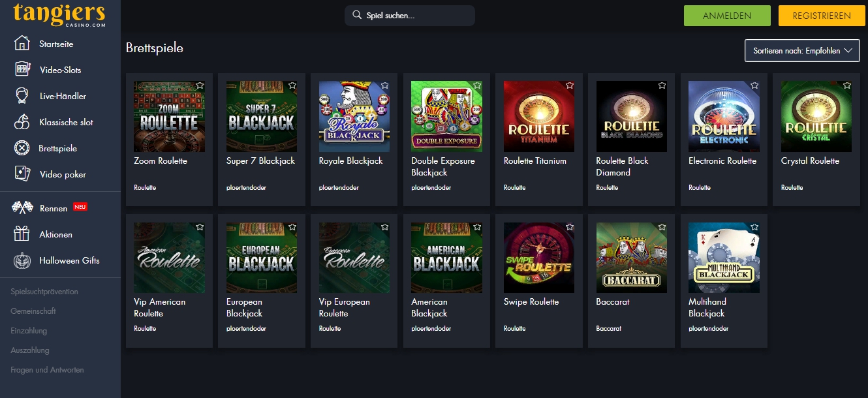Open Auszahlung link

(30, 350)
